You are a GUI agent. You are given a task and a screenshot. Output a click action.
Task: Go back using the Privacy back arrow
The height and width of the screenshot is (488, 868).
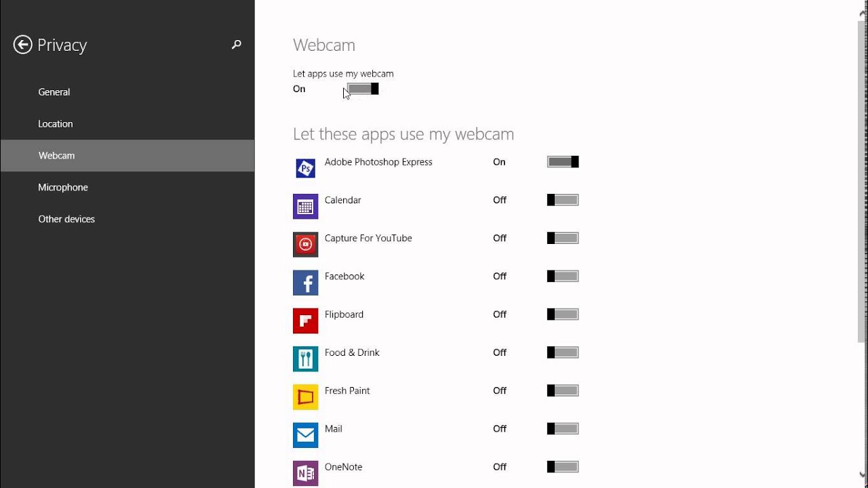point(22,45)
